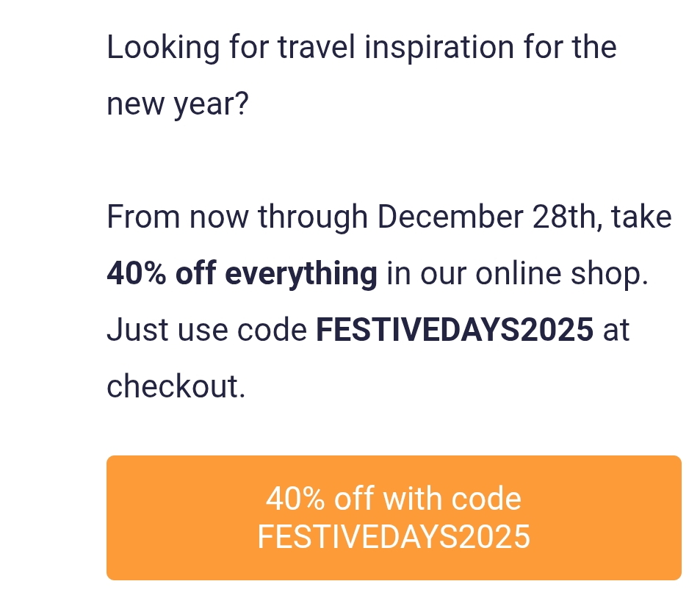Click the words "for the" ending the first line
This screenshot has width=700, height=595.
point(570,48)
